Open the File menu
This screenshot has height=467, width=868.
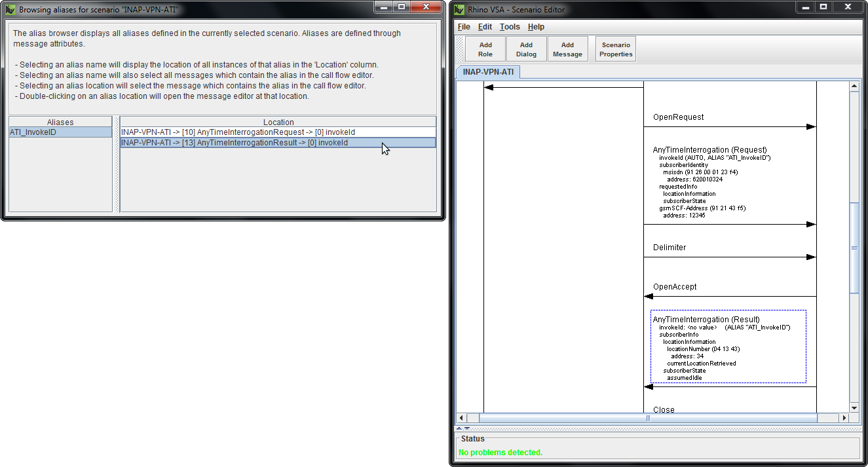coord(463,27)
